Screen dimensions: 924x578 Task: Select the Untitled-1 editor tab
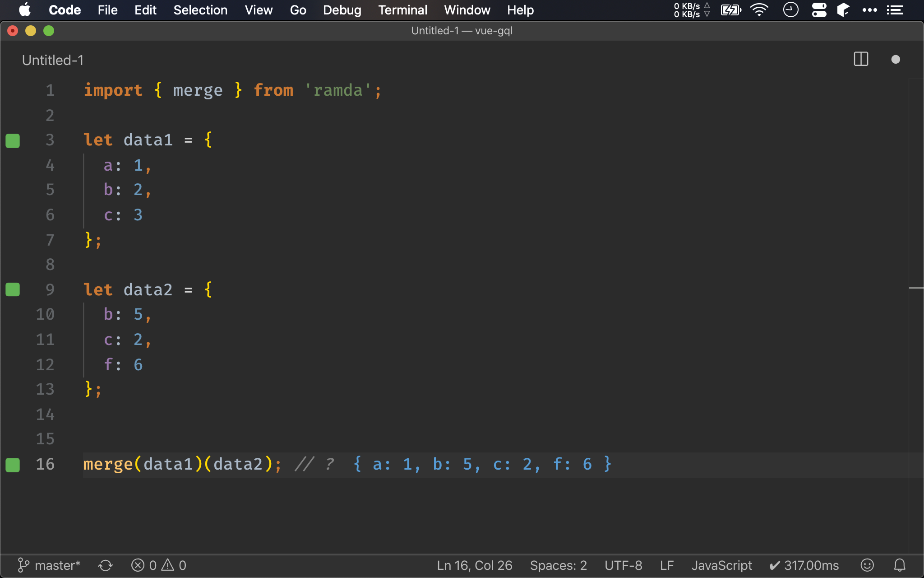(x=53, y=60)
